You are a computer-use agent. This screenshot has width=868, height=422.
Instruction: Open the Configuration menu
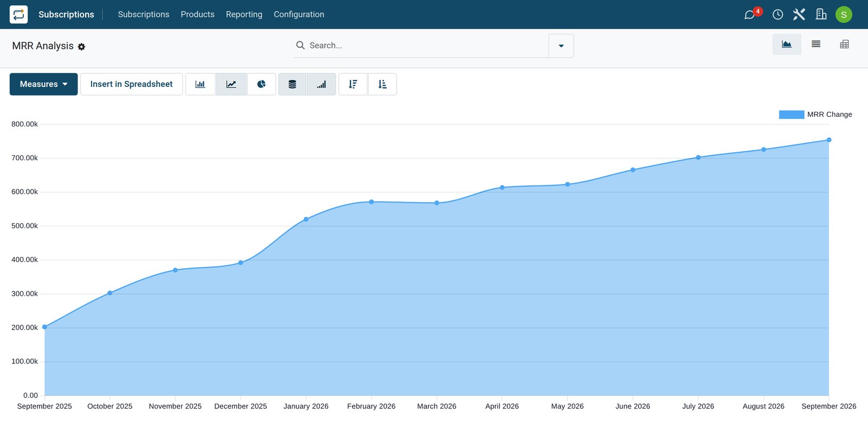click(x=299, y=15)
